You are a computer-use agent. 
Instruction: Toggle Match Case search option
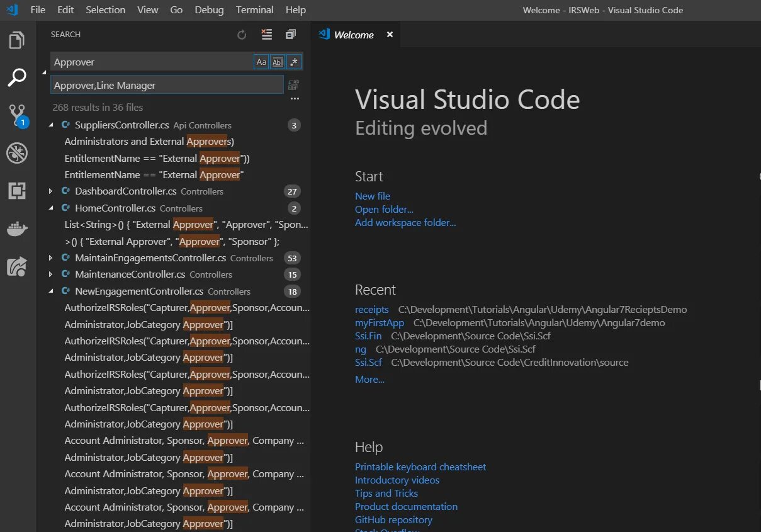(261, 62)
